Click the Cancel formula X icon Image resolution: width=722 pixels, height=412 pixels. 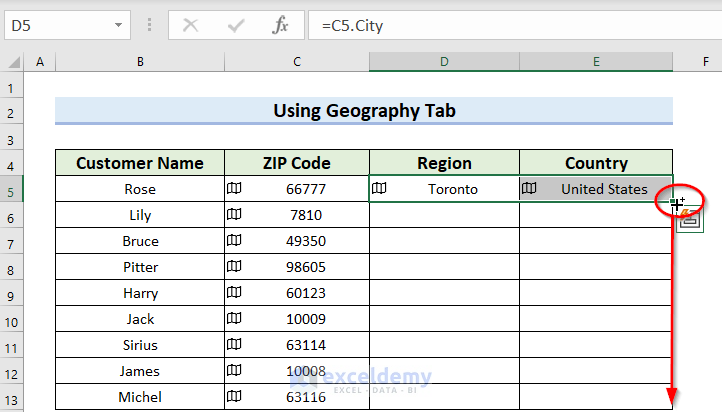point(192,23)
